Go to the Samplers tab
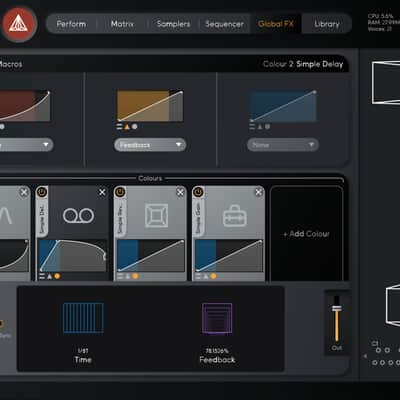This screenshot has width=400, height=400. (173, 24)
